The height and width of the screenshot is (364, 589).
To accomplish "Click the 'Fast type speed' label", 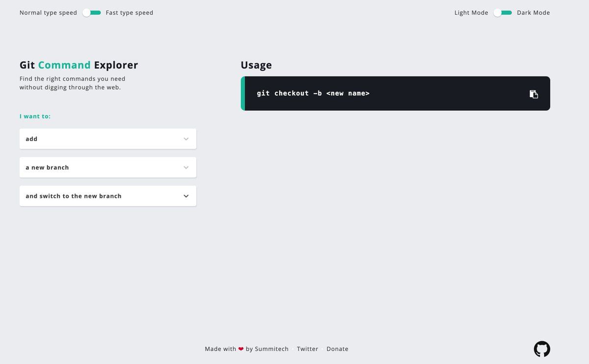I will pyautogui.click(x=130, y=13).
